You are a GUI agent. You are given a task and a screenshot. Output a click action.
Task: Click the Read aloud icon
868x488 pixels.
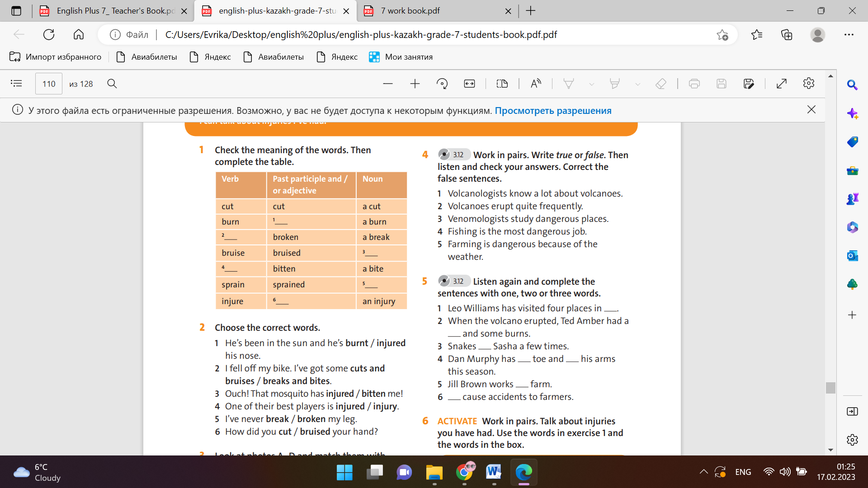coord(536,84)
